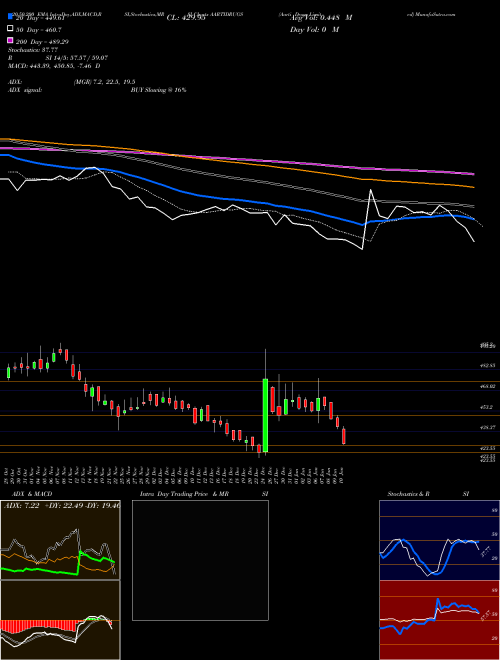Click the 'ADX: 7.22 +DY: 22.49' readout

[x=61, y=506]
